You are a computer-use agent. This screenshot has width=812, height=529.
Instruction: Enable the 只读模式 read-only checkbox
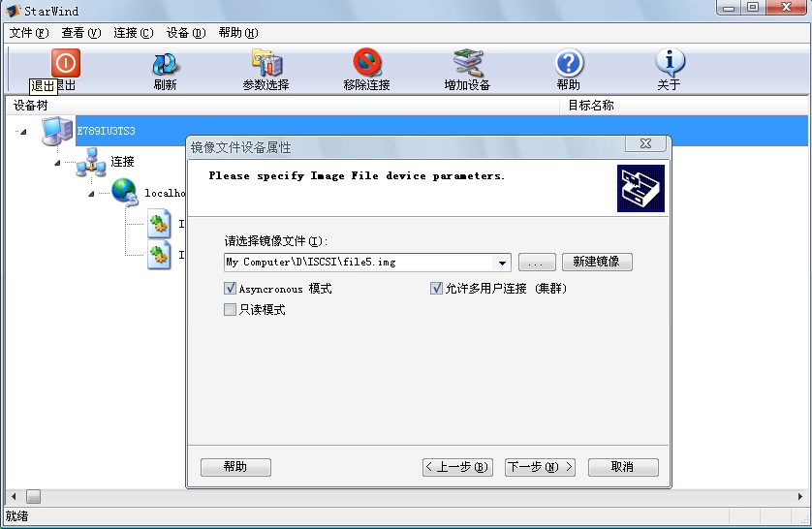point(230,309)
